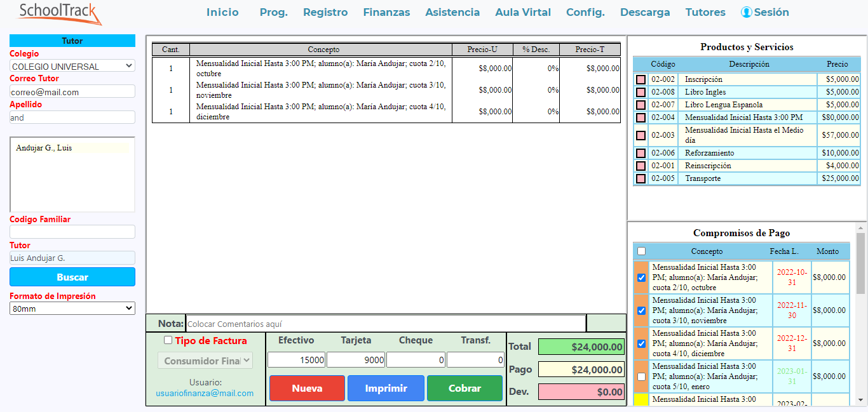Image resolution: width=868 pixels, height=412 pixels.
Task: Click the Correo Tutor email field
Action: pos(72,91)
